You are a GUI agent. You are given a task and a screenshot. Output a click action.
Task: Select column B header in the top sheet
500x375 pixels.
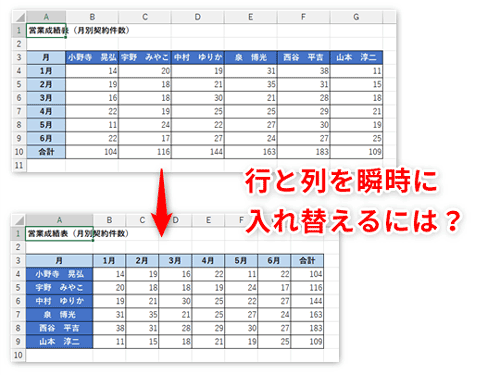coord(92,17)
